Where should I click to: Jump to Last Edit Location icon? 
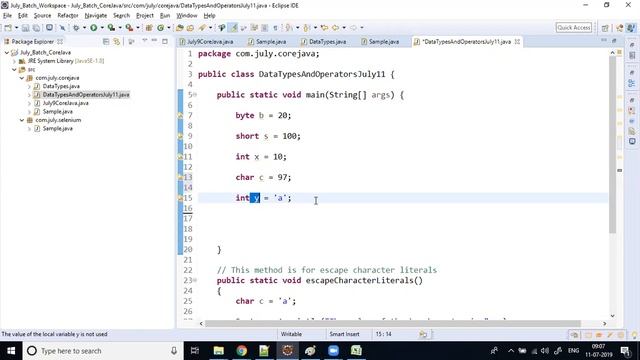pos(324,28)
